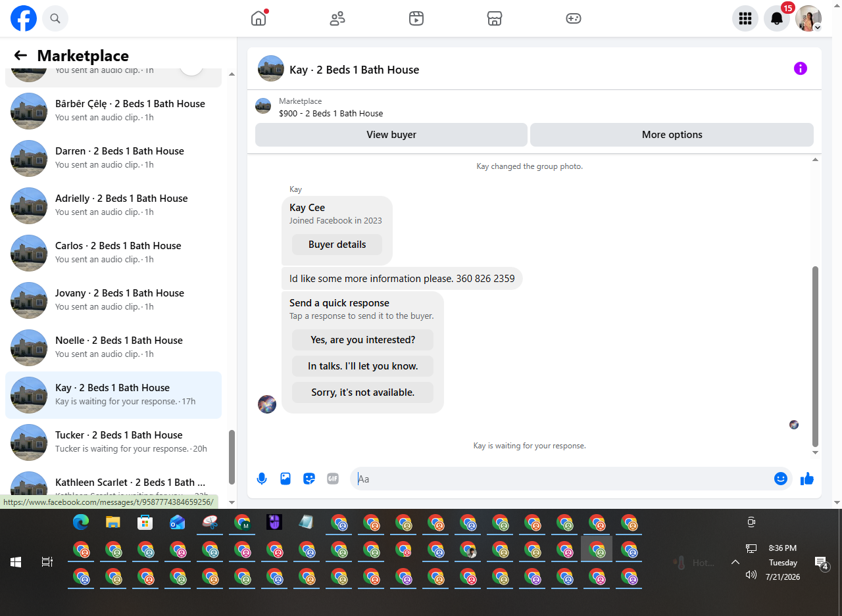This screenshot has height=616, width=842.
Task: Click the chat scrollbar down arrow
Action: [x=816, y=452]
